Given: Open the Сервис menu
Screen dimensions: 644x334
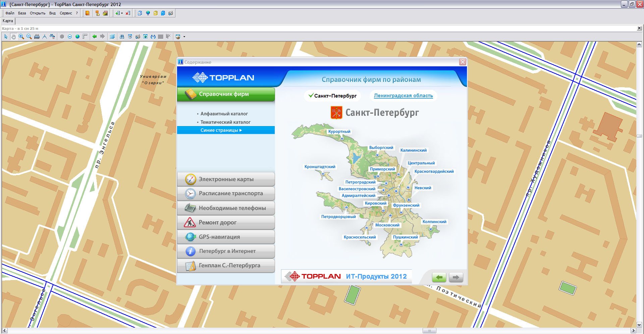Looking at the screenshot, I should [66, 13].
